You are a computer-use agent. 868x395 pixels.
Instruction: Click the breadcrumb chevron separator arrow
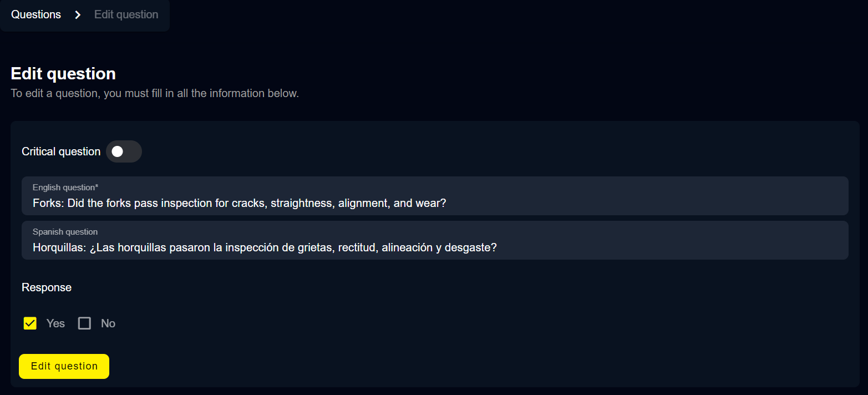[78, 15]
